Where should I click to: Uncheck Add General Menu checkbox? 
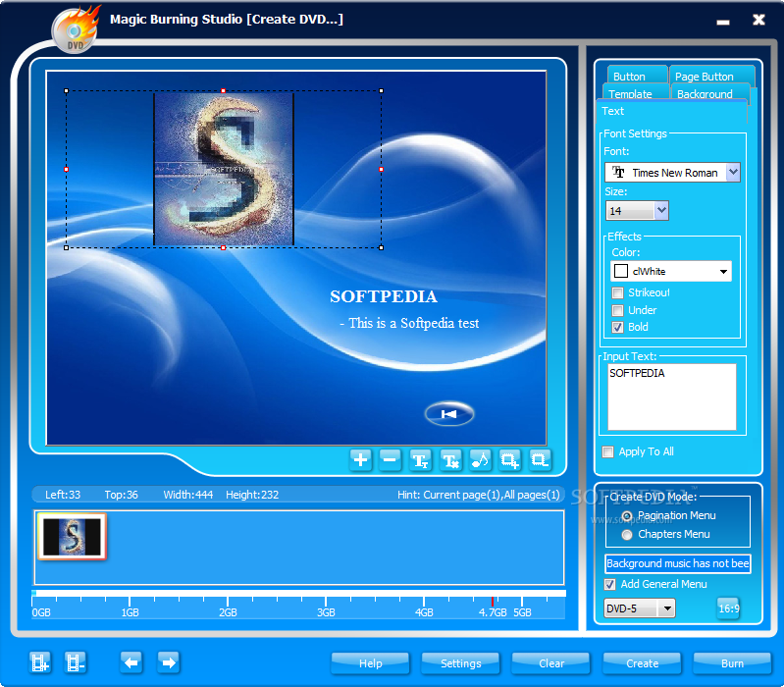click(610, 584)
